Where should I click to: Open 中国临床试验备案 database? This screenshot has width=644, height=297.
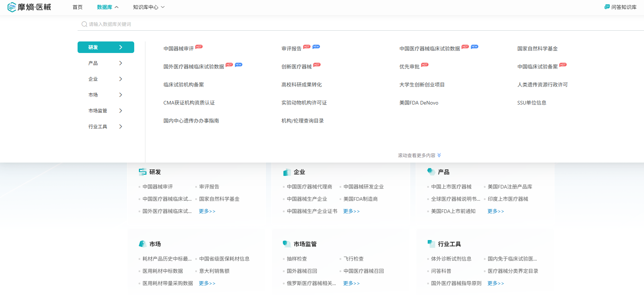click(x=538, y=67)
